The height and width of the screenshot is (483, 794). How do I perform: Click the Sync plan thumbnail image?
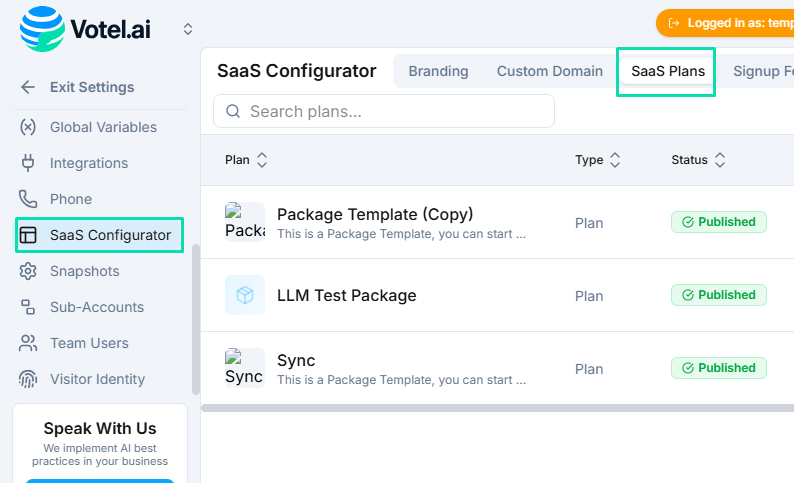pyautogui.click(x=245, y=368)
